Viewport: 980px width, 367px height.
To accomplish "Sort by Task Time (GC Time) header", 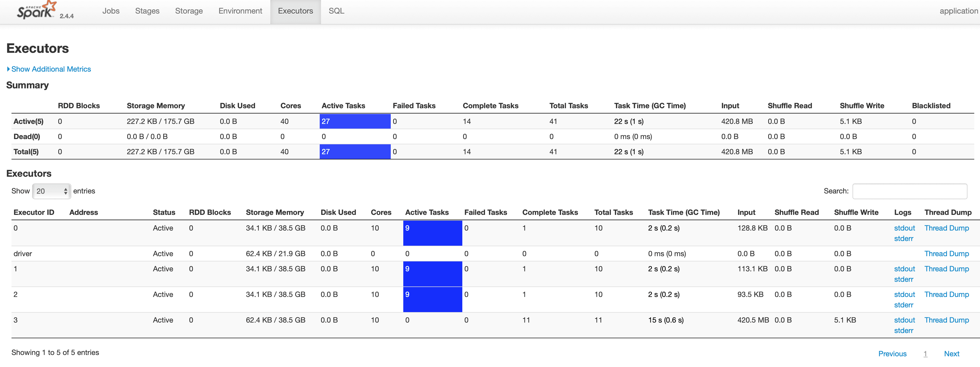I will (x=684, y=213).
